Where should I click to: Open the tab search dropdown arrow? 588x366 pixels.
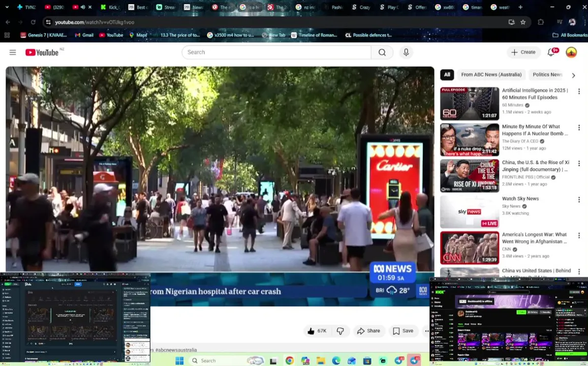coord(7,7)
